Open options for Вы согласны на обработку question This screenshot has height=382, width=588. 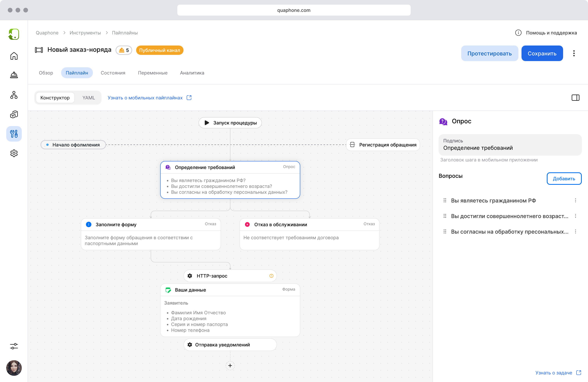click(x=575, y=231)
